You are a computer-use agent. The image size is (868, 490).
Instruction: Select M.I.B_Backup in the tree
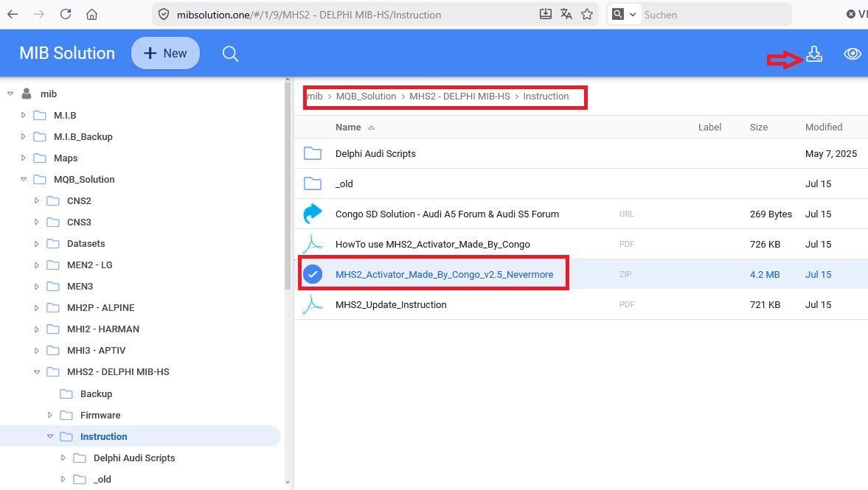pos(83,136)
